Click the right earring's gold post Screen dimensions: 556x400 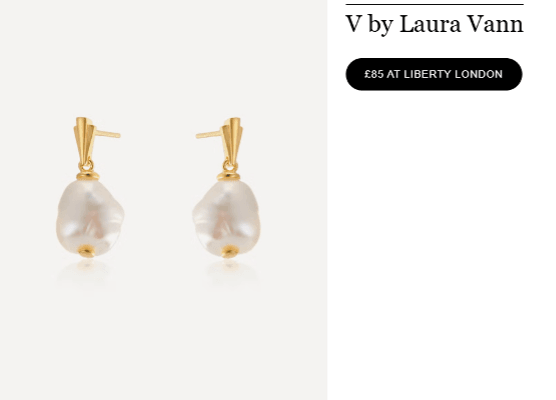point(208,134)
